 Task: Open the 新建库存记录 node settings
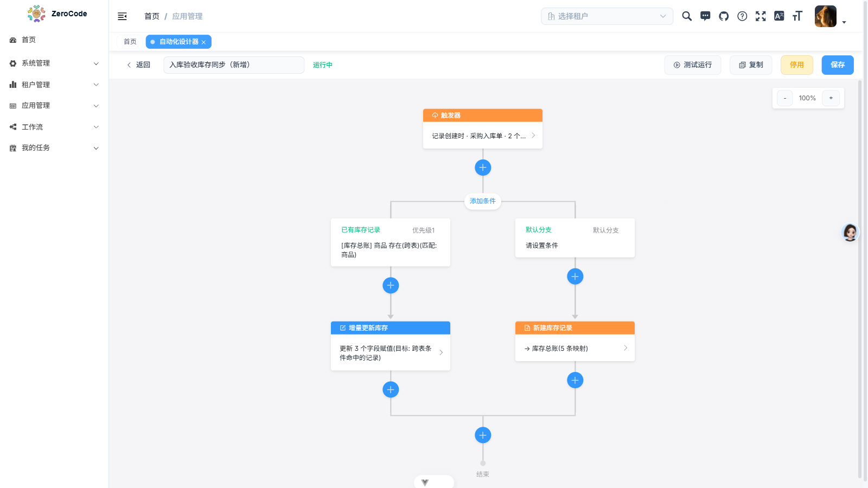coord(575,342)
